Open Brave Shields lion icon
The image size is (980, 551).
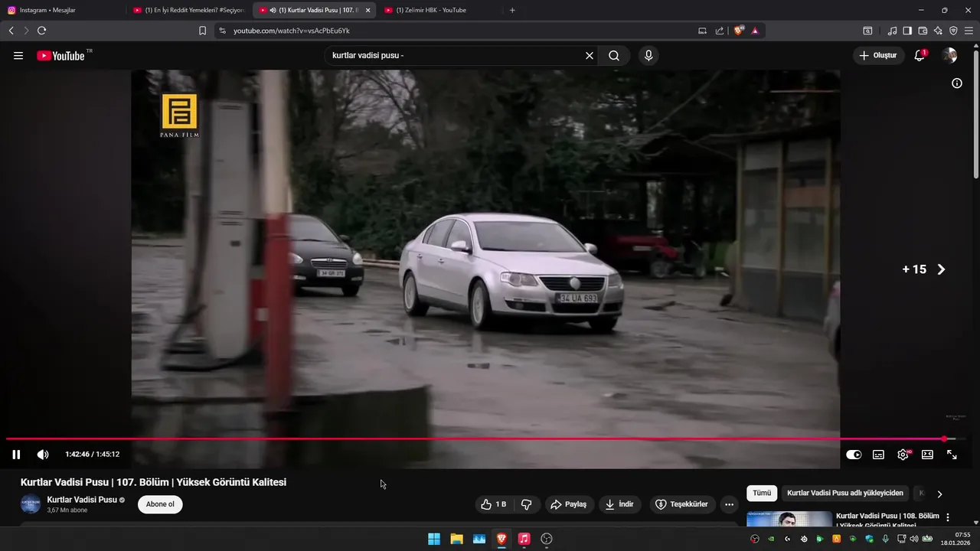pyautogui.click(x=739, y=31)
